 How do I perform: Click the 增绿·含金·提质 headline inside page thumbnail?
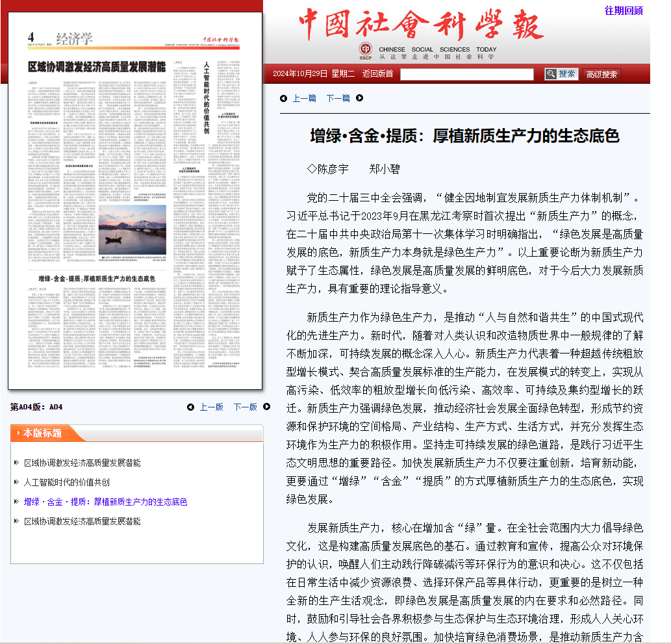coord(97,279)
